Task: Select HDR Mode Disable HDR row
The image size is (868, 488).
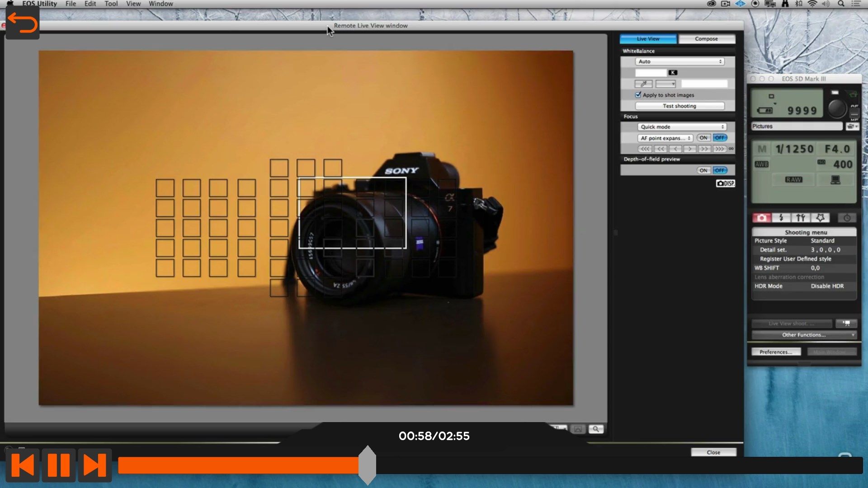Action: tap(804, 286)
